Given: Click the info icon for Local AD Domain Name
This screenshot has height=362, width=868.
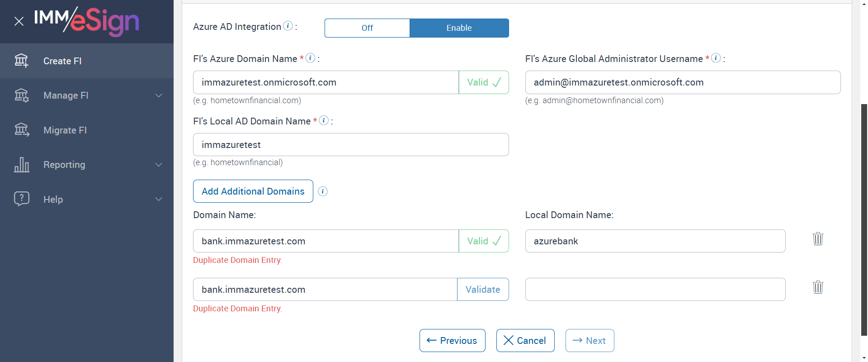Looking at the screenshot, I should point(324,120).
